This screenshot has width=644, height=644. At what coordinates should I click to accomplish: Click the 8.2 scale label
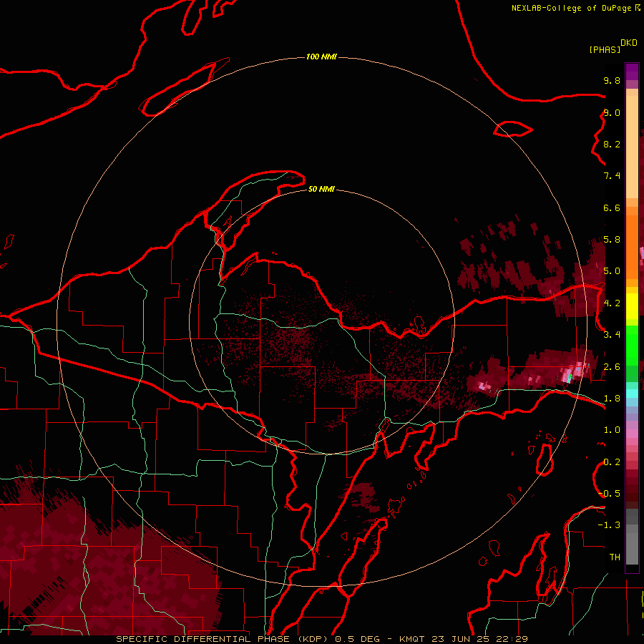(612, 144)
